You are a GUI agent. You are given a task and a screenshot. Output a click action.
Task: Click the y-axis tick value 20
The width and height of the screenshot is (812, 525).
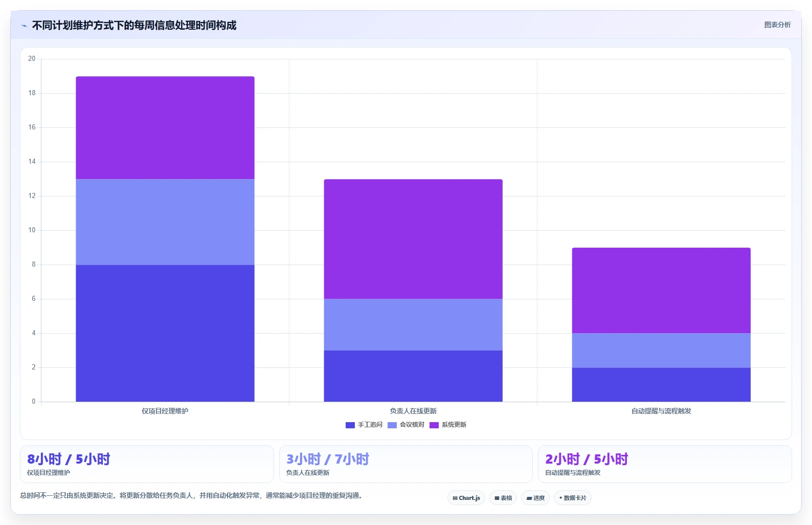pos(32,59)
